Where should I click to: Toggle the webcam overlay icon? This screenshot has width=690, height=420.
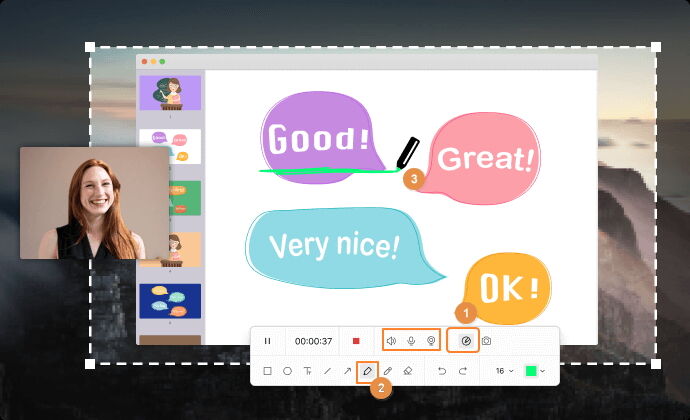click(x=431, y=341)
